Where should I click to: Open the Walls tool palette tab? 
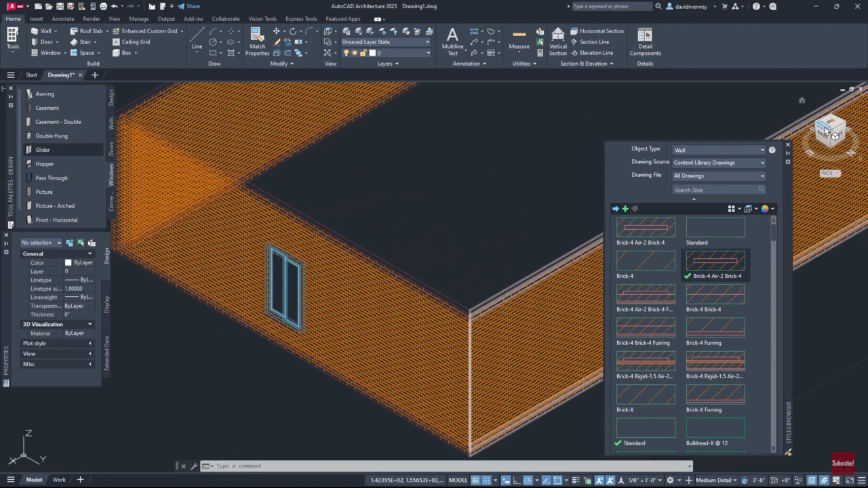111,123
